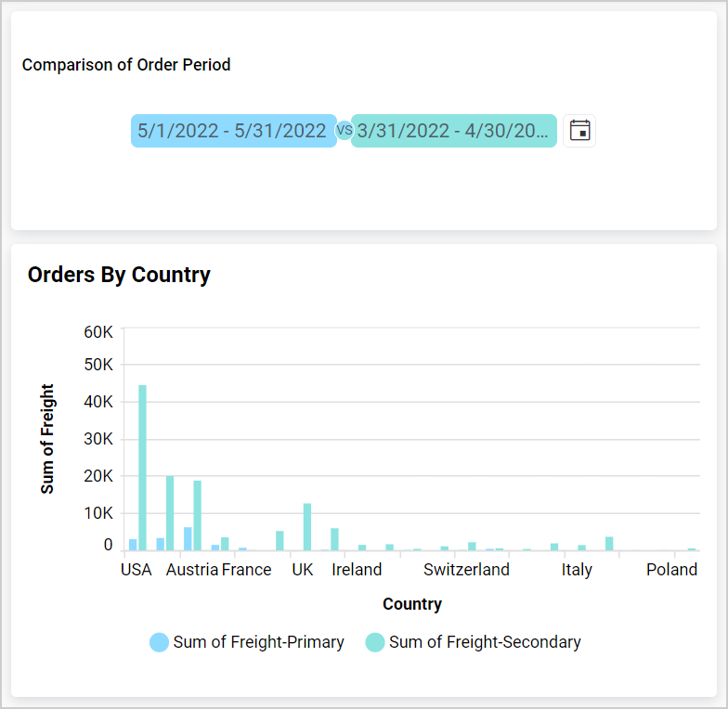Click the 'vs' comparison circle icon
This screenshot has height=709, width=728.
[x=344, y=131]
